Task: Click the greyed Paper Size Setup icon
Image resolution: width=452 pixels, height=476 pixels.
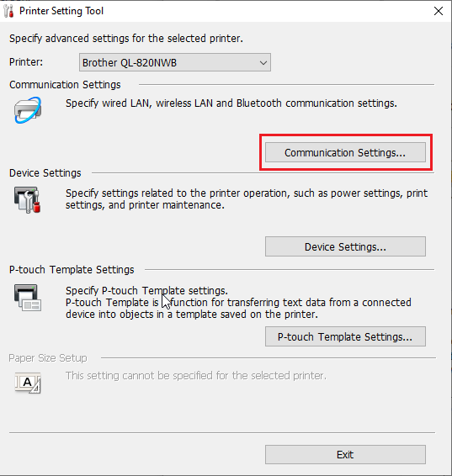Action: coord(28,383)
